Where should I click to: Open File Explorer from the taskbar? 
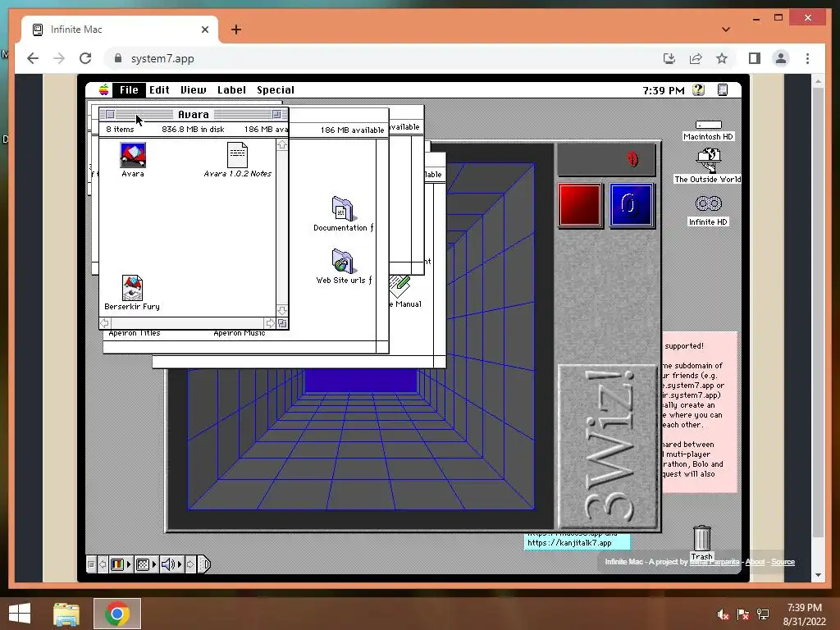pyautogui.click(x=66, y=614)
